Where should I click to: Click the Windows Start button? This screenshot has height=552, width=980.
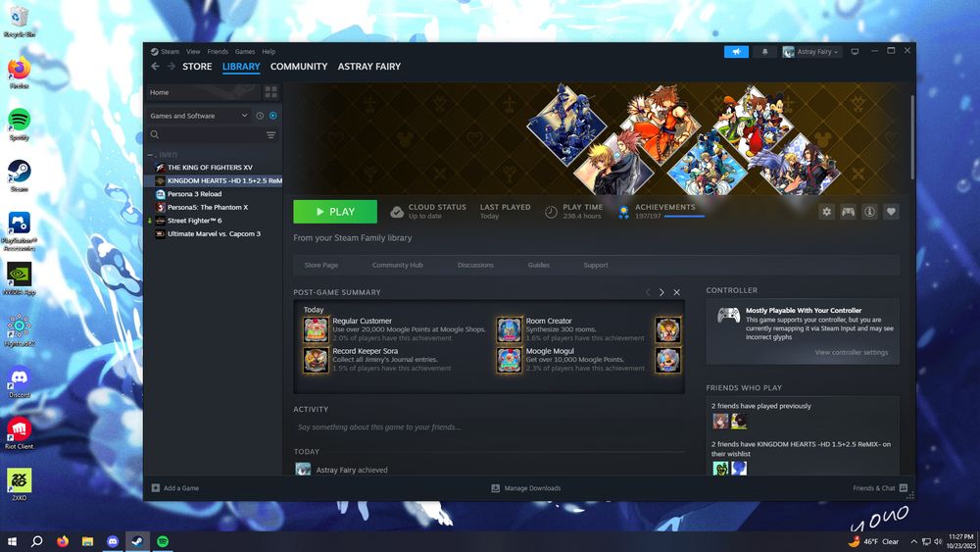pyautogui.click(x=11, y=541)
